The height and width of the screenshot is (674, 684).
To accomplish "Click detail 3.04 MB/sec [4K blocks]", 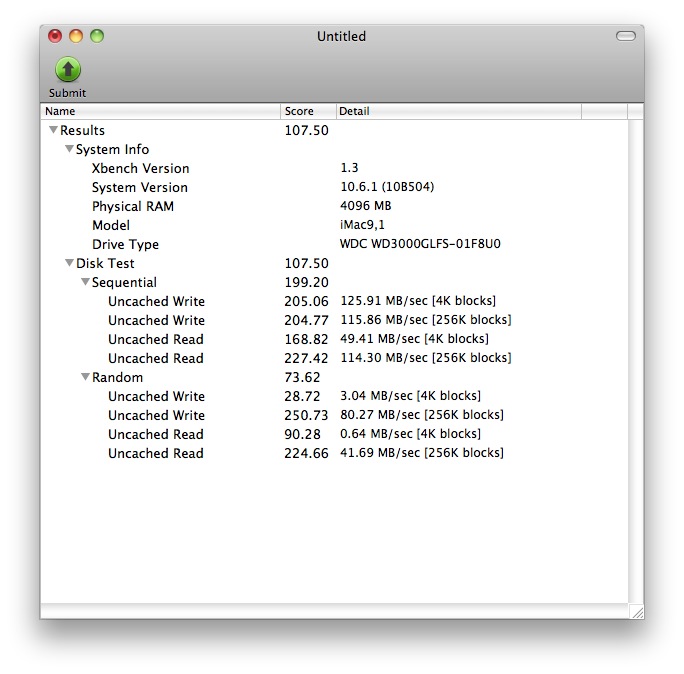I will [x=410, y=396].
